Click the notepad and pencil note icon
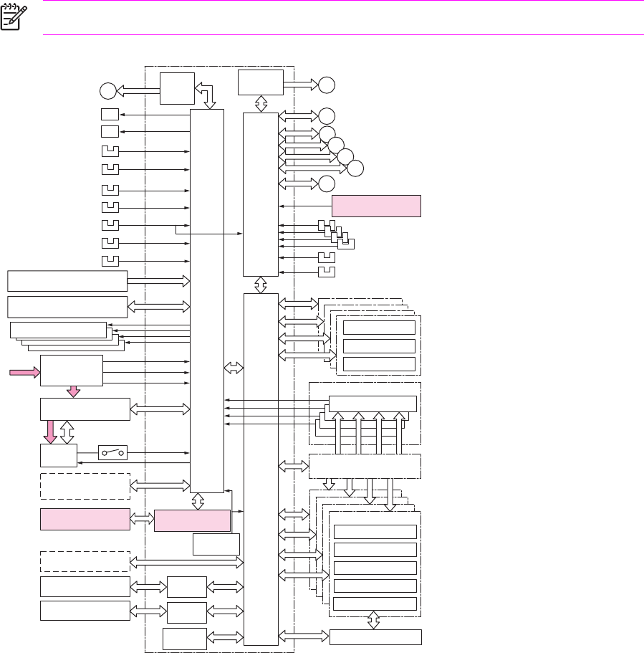This screenshot has height=653, width=644. click(14, 16)
